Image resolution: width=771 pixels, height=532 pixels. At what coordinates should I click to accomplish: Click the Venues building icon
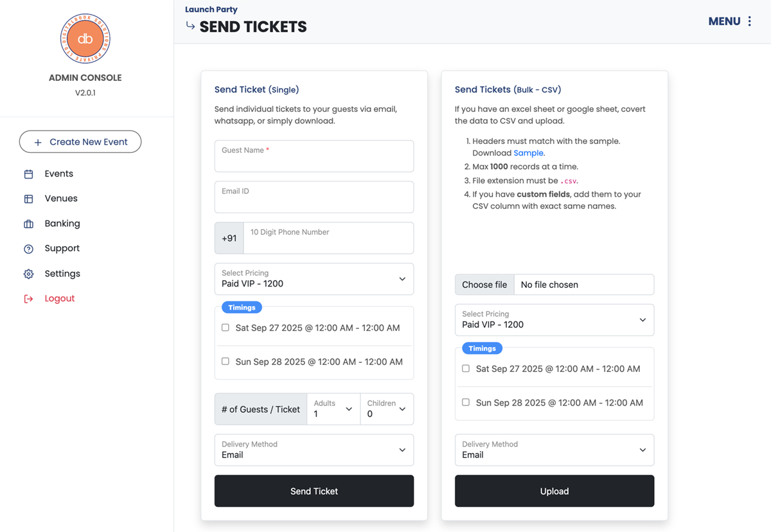point(28,199)
